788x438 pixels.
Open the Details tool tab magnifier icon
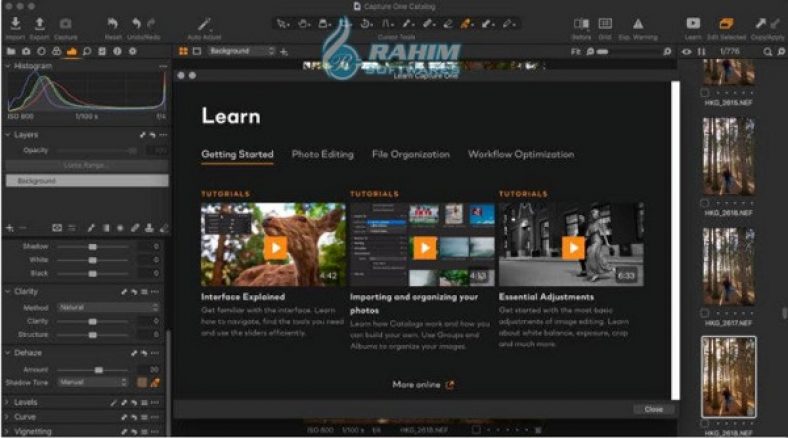pos(87,51)
